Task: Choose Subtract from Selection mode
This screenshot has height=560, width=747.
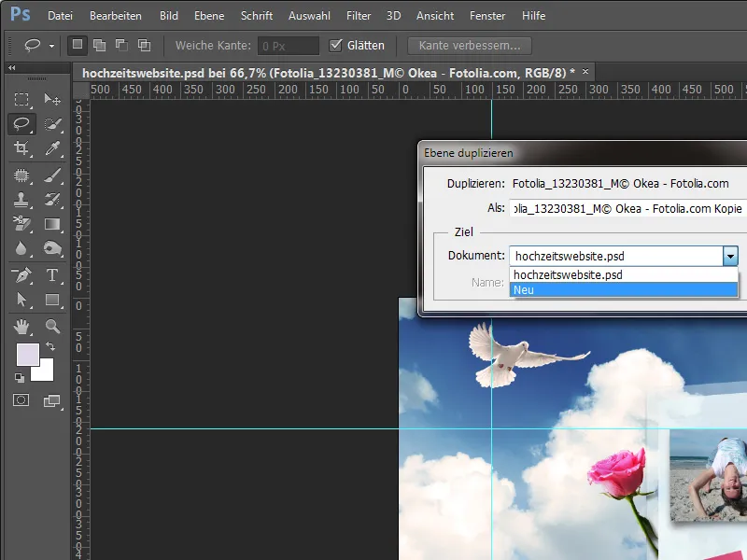Action: pos(122,45)
